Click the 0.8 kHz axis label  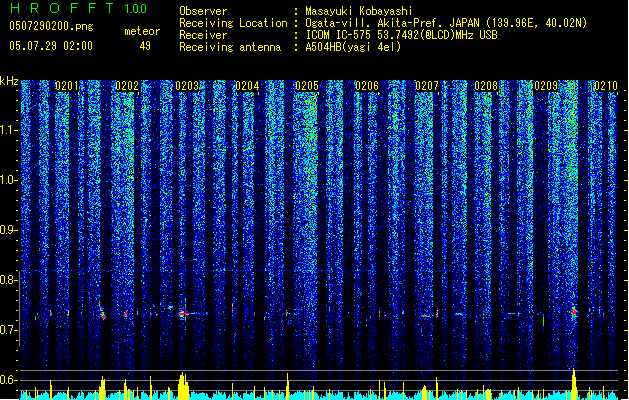9,280
